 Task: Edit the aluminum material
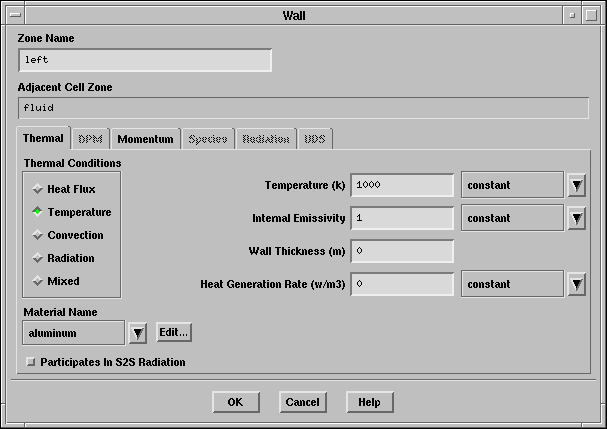click(173, 332)
